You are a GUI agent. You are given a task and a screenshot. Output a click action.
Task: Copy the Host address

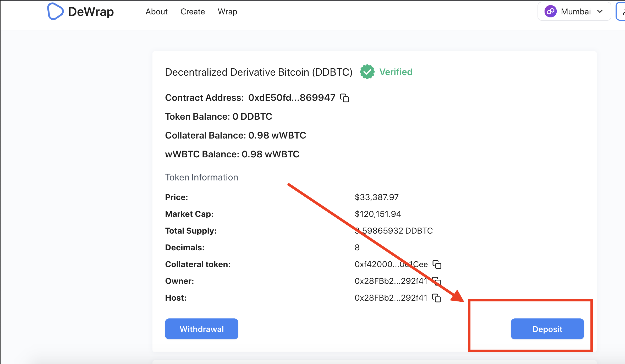point(437,298)
